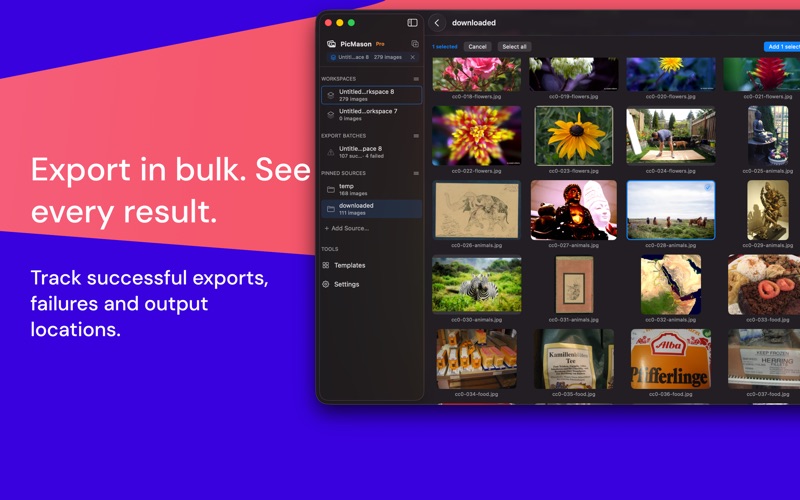
Task: Maximize the window with green button
Action: (352, 22)
